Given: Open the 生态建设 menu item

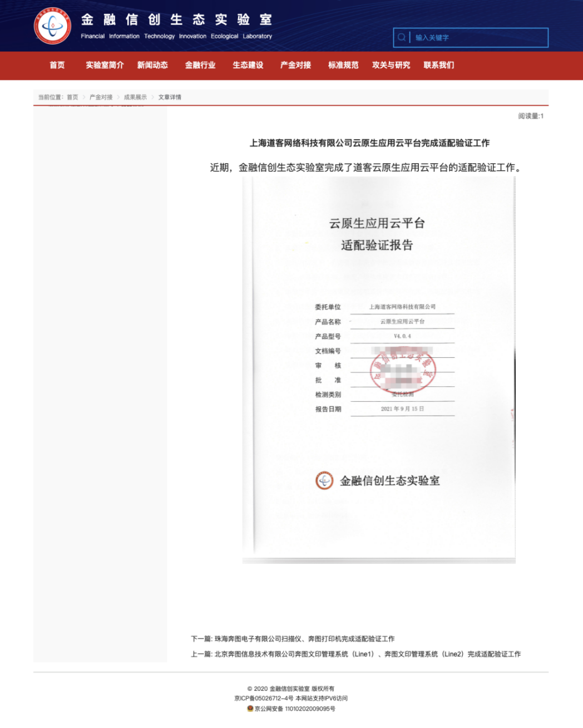Looking at the screenshot, I should (x=248, y=65).
